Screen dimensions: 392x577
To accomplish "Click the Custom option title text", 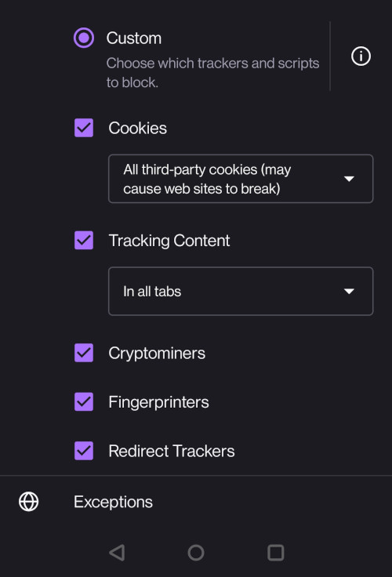I will 134,38.
